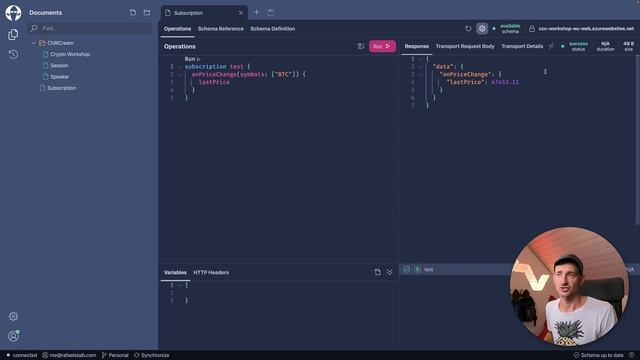The height and width of the screenshot is (360, 640).
Task: Select the ChilliCream folder
Action: pos(60,43)
